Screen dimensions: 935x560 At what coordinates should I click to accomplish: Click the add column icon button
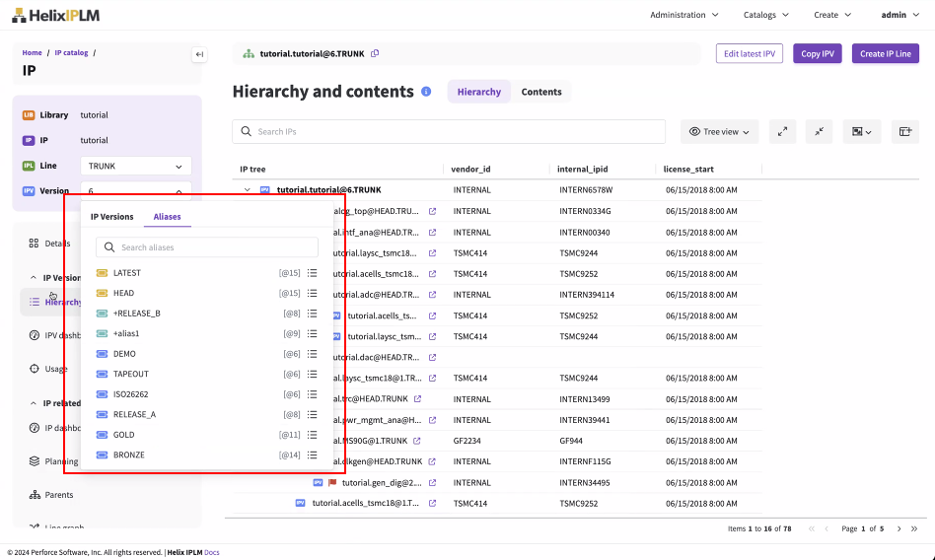[x=903, y=131]
